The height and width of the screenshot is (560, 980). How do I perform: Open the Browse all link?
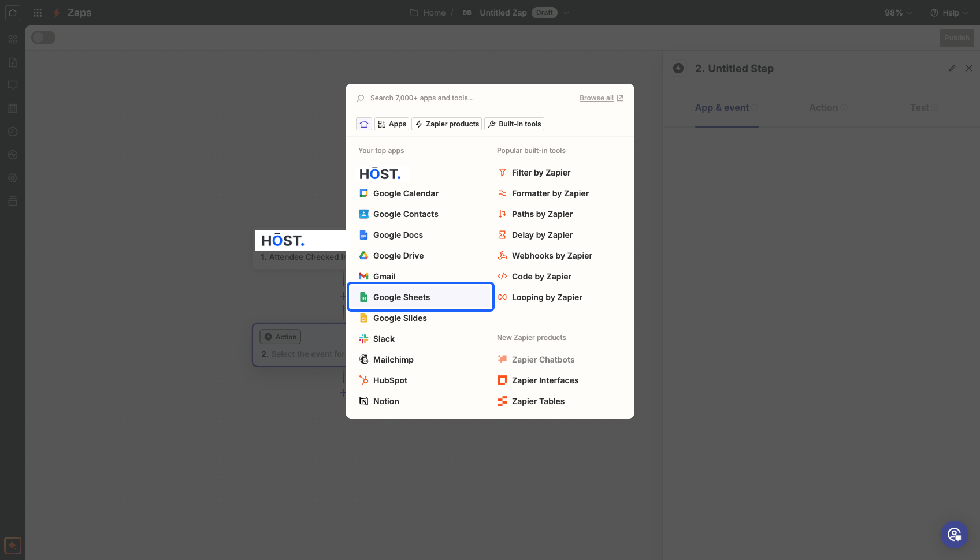click(x=601, y=98)
